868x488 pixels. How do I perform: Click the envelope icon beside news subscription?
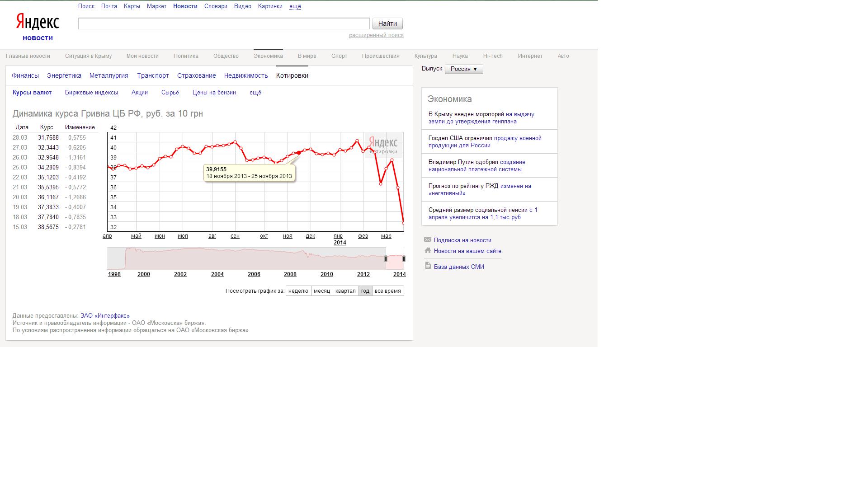(x=428, y=240)
